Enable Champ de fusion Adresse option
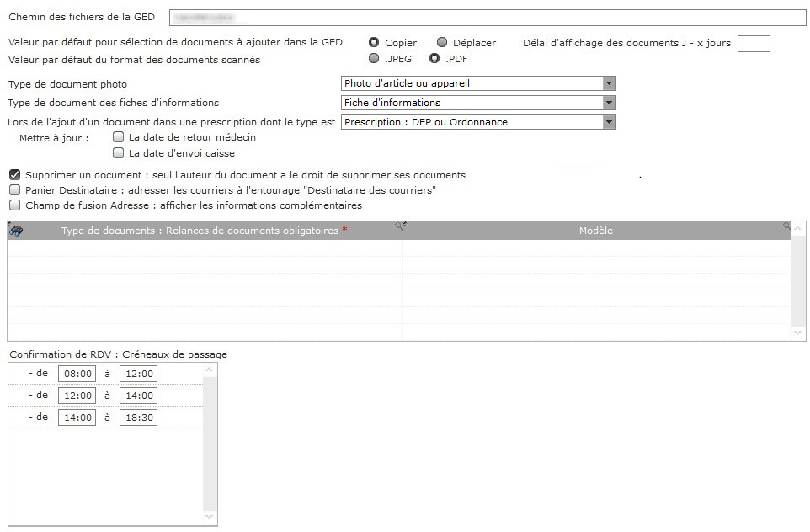The height and width of the screenshot is (532, 810). coord(15,205)
